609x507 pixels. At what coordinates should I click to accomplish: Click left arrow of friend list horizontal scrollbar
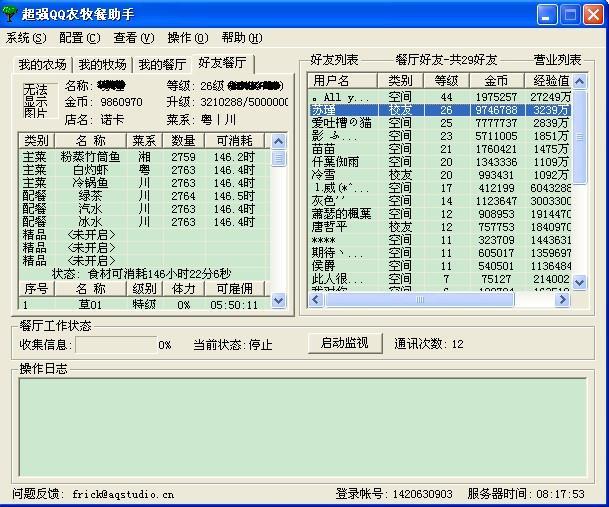pyautogui.click(x=315, y=300)
